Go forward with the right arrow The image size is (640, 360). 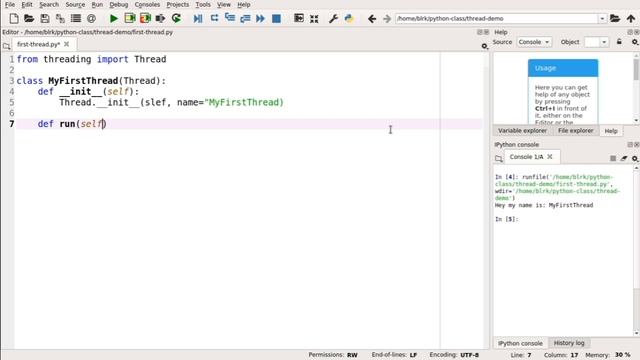387,18
